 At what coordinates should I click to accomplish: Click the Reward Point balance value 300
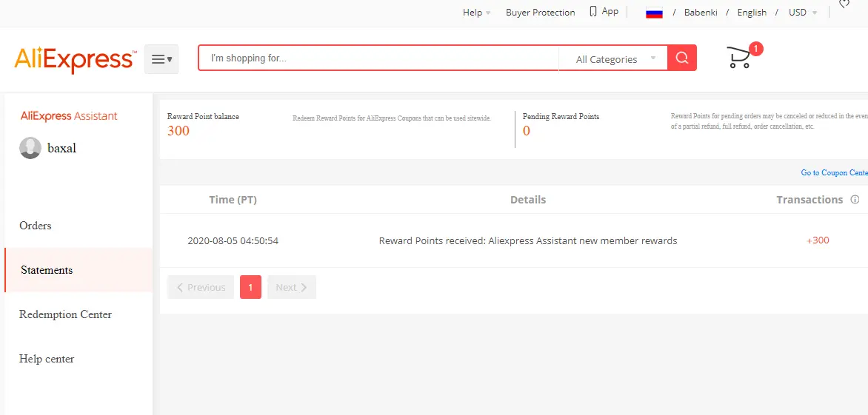pyautogui.click(x=178, y=131)
